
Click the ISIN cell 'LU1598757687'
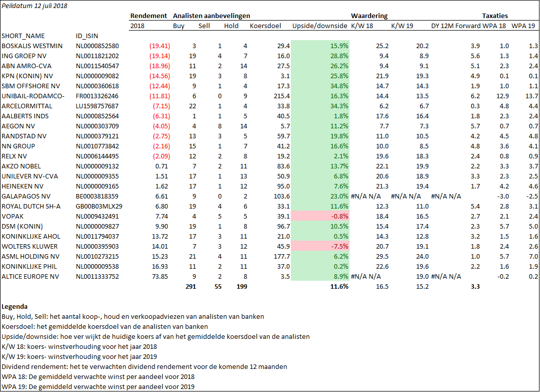[97, 106]
